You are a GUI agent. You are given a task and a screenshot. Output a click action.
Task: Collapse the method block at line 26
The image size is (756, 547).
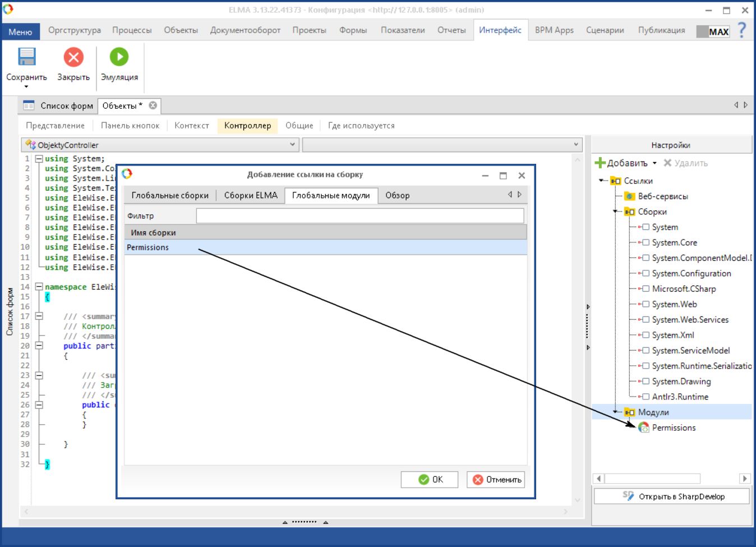pyautogui.click(x=39, y=404)
